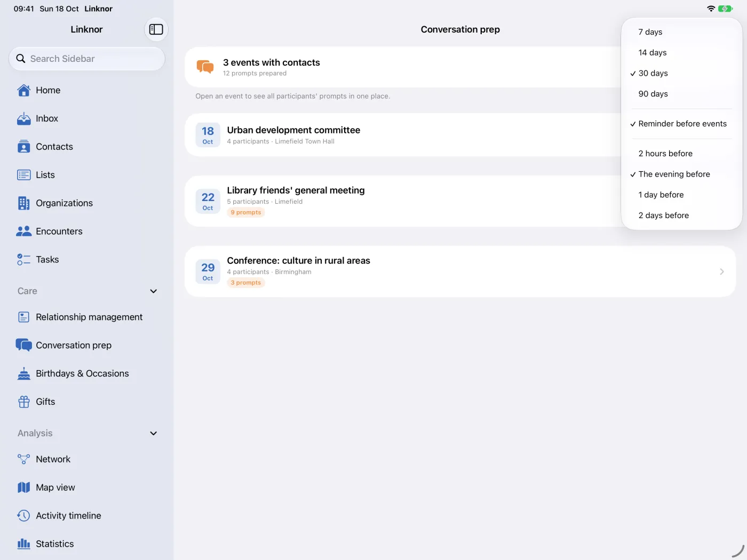The image size is (747, 560).
Task: Click the battery status icon
Action: tap(726, 9)
